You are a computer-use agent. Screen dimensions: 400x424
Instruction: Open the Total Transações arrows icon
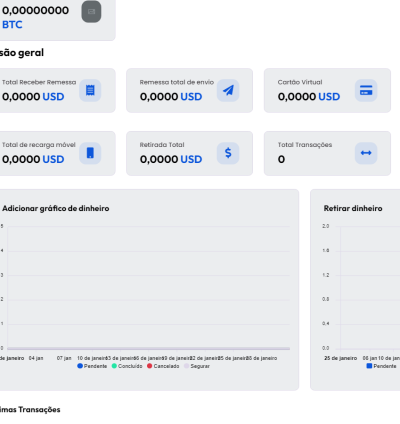coord(366,153)
